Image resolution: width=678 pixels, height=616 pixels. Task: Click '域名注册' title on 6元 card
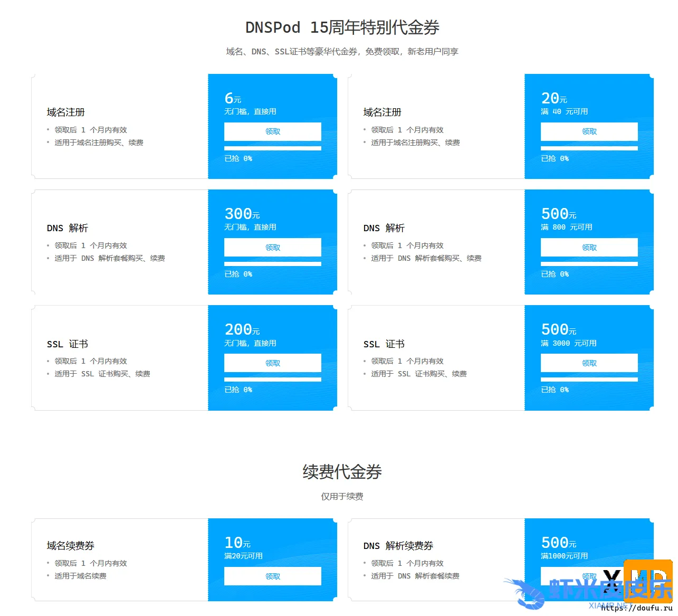(66, 112)
